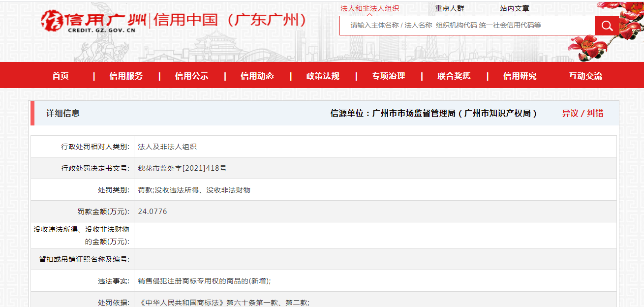Open the 信用广州 site logo

[x=93, y=22]
